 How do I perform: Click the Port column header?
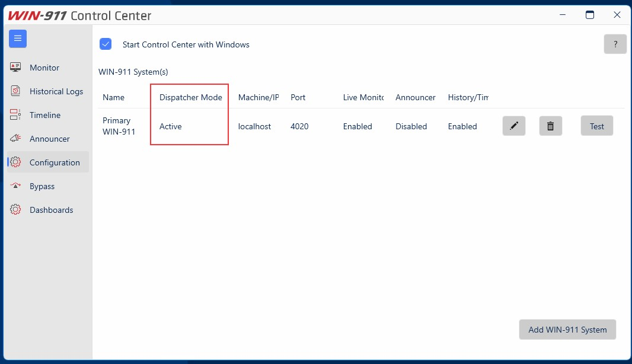click(298, 97)
